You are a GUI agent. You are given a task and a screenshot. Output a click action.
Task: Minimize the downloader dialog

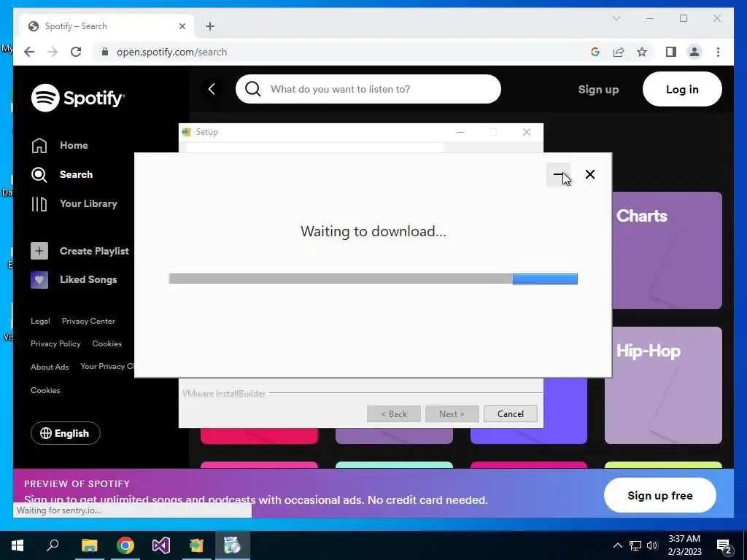558,174
